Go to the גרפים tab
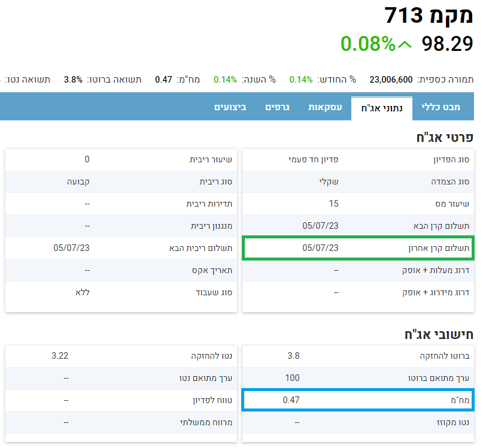Viewport: 483px width, 448px height. 277,107
